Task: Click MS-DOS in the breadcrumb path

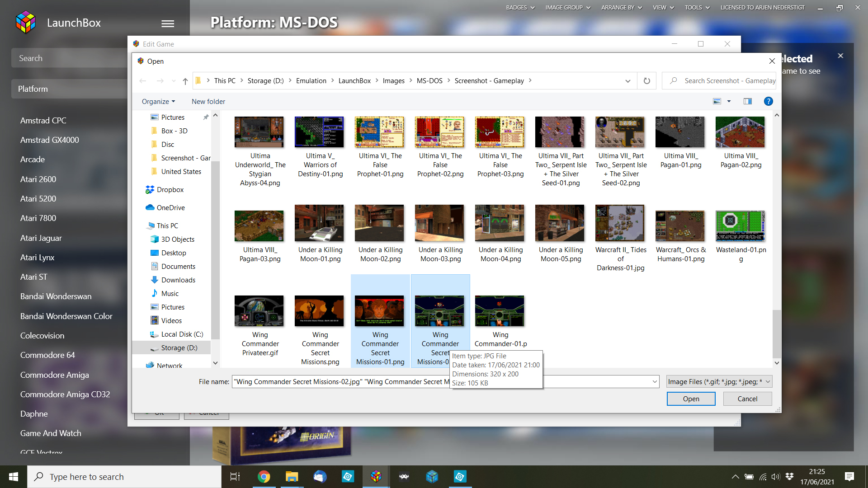Action: click(429, 81)
